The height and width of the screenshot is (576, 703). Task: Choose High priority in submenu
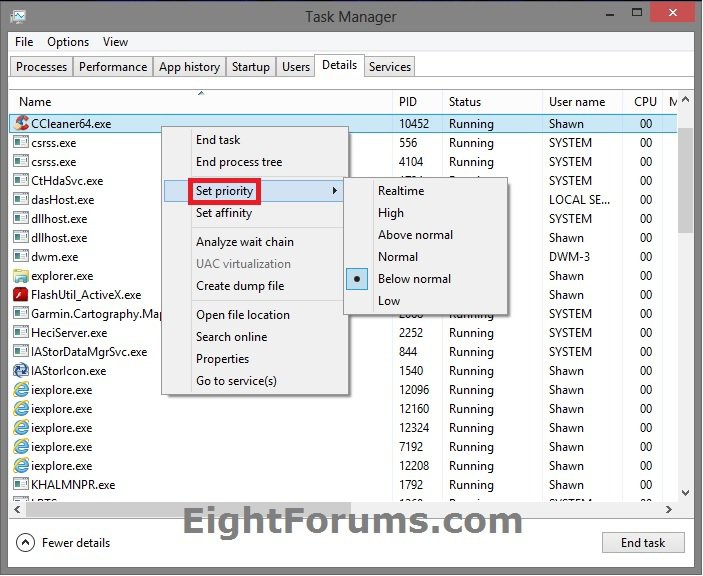click(x=391, y=213)
